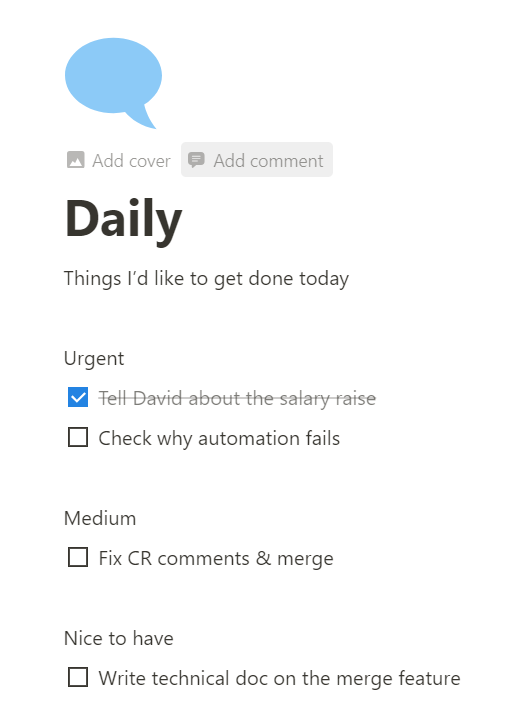523x720 pixels.
Task: Click the Add comment button text
Action: 268,161
